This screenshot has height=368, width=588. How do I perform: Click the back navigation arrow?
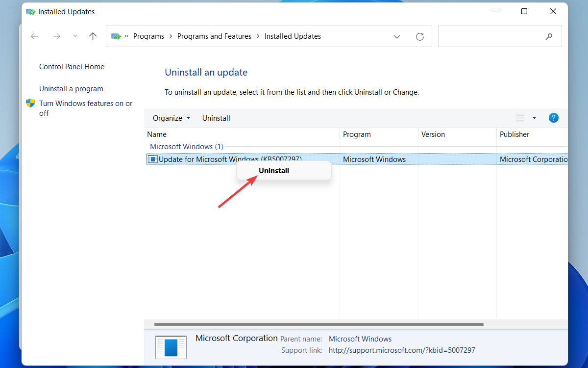click(x=34, y=36)
